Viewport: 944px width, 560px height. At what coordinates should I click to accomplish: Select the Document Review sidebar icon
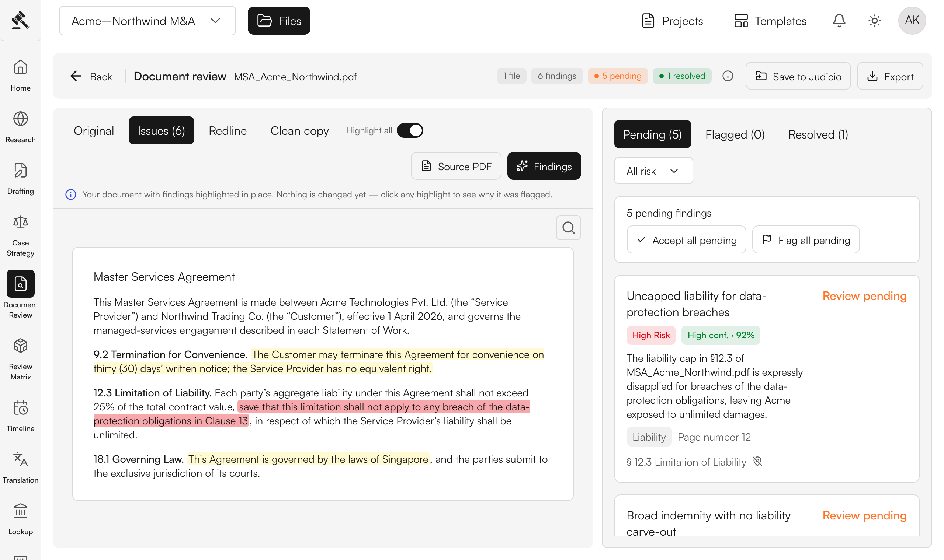tap(20, 283)
